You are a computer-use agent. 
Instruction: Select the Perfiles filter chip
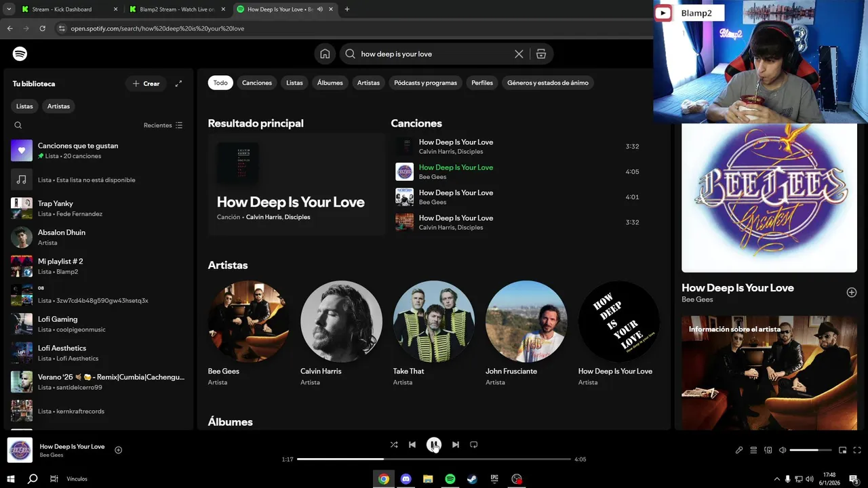click(x=482, y=83)
